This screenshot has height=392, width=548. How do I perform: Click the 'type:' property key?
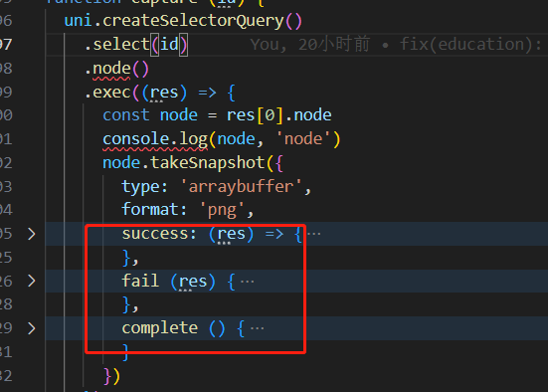point(144,187)
